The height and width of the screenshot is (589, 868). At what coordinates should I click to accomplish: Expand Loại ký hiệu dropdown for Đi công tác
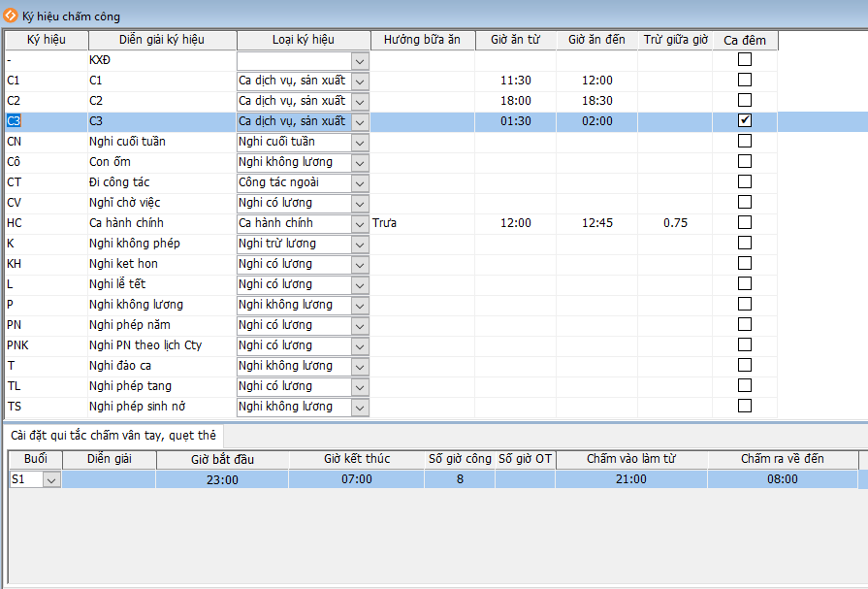(x=360, y=183)
